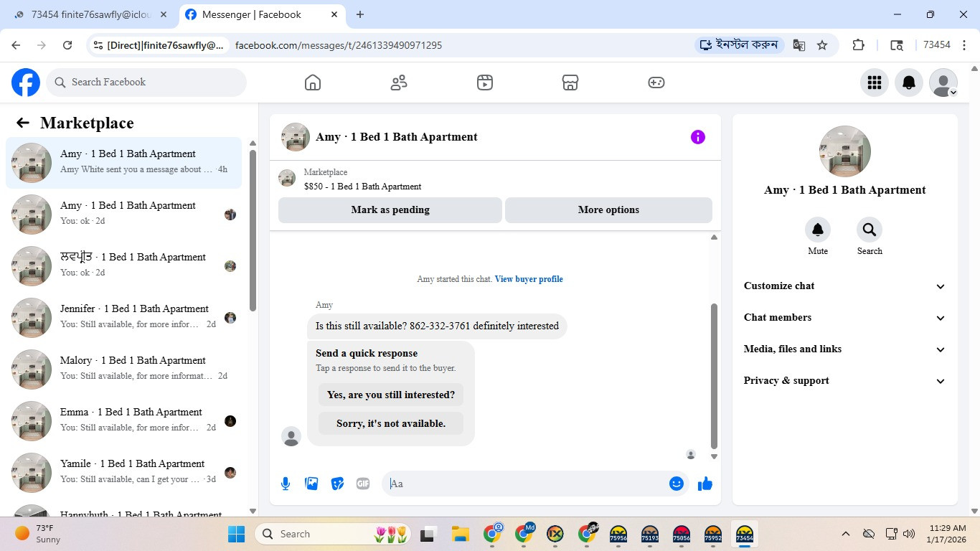Click More options button
The image size is (980, 551).
pos(608,210)
